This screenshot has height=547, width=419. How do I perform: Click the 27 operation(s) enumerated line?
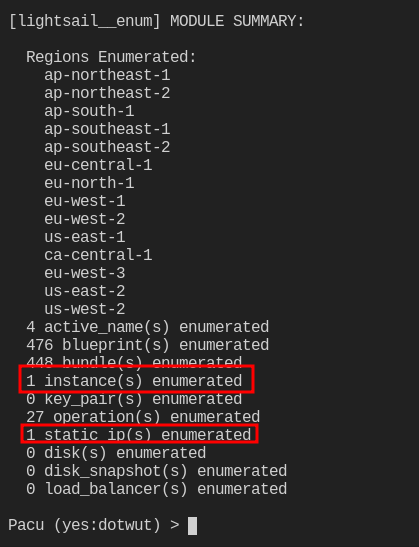pos(143,417)
